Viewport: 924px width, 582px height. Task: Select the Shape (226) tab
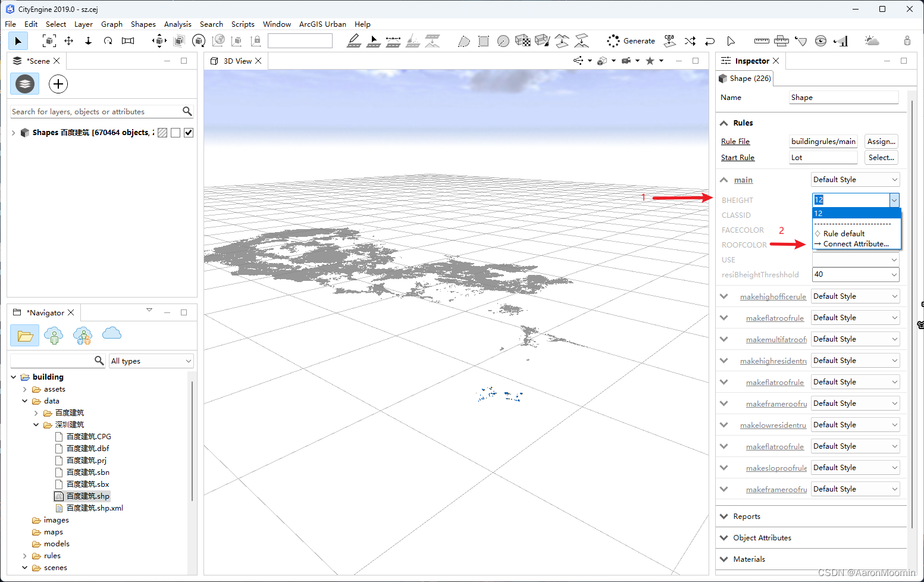[x=745, y=79]
